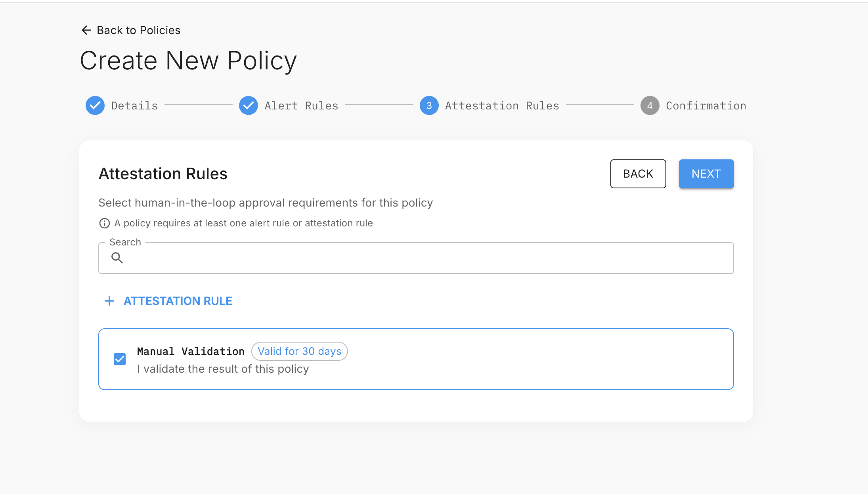Click 'I validate the result of this policy' text
The height and width of the screenshot is (494, 868).
tap(223, 369)
